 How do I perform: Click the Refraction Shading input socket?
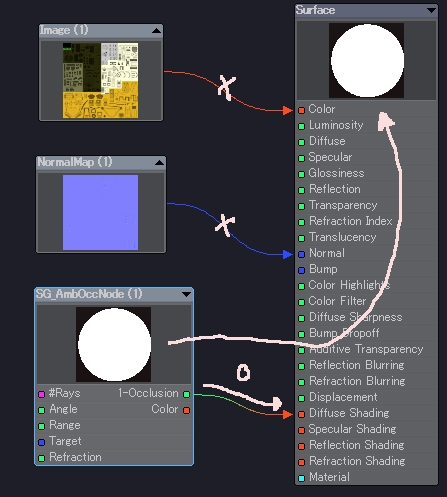click(x=301, y=462)
